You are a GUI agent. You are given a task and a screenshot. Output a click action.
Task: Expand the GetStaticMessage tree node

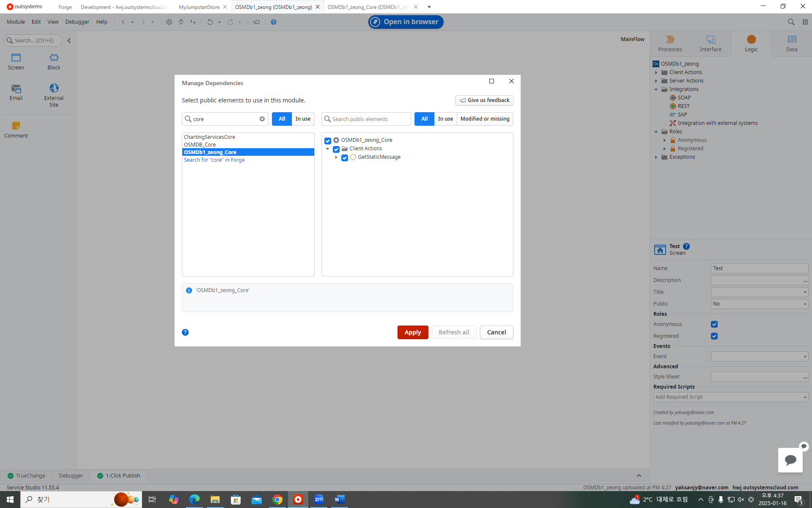tap(336, 157)
